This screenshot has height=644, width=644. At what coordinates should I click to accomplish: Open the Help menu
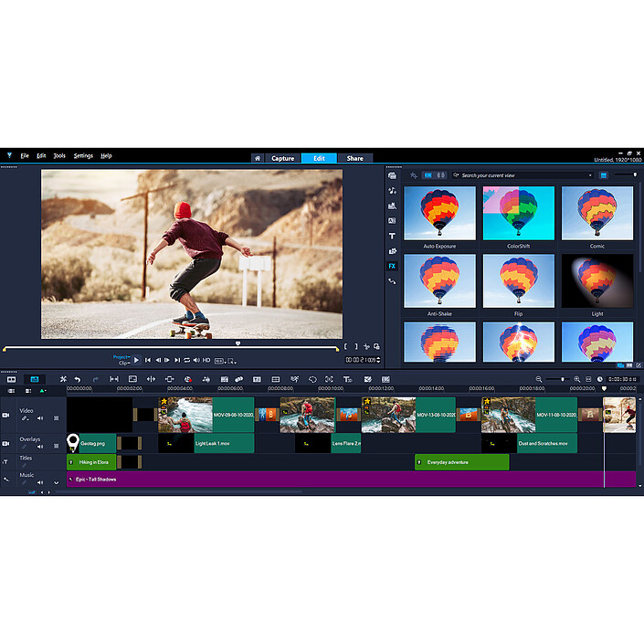coord(106,155)
